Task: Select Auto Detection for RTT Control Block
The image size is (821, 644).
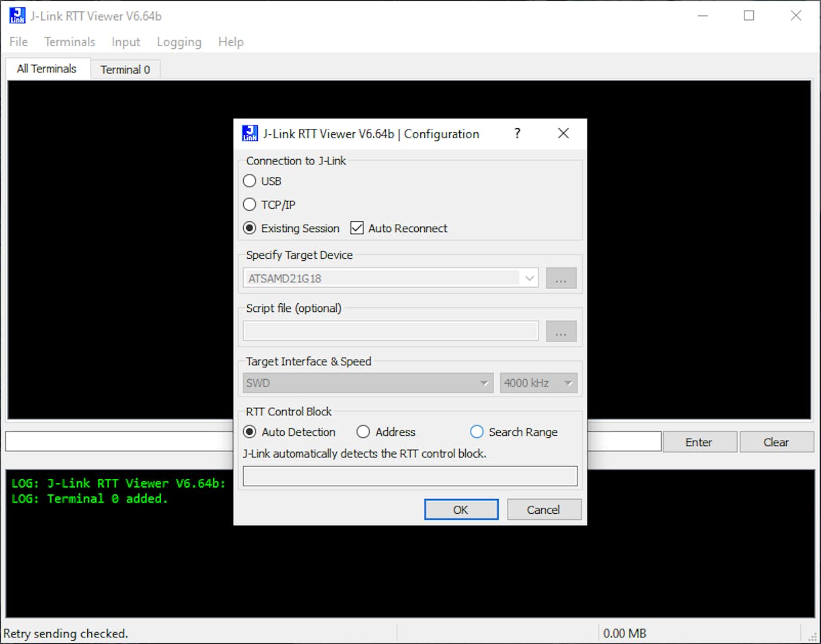Action: (250, 432)
